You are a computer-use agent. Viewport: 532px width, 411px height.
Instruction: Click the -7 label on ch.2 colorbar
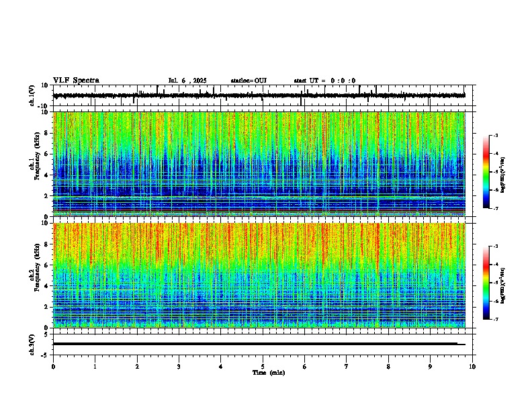495,320
